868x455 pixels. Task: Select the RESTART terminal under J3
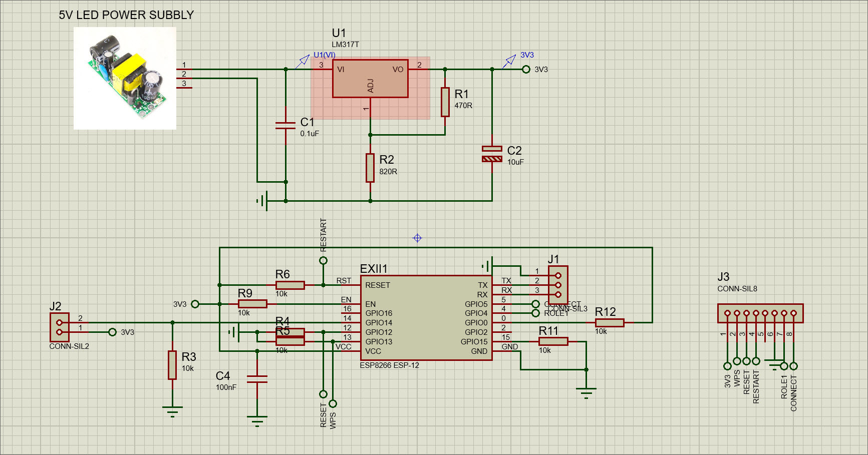(756, 361)
